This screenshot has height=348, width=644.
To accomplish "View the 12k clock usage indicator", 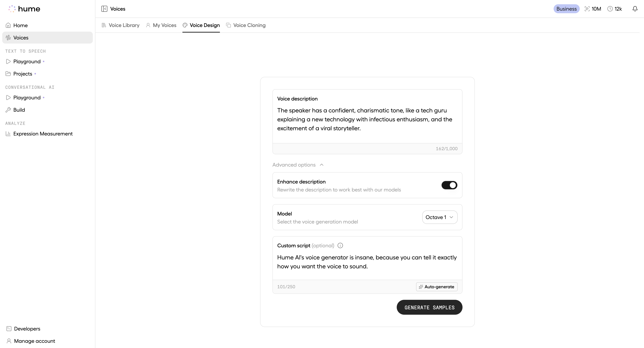I will click(x=615, y=9).
